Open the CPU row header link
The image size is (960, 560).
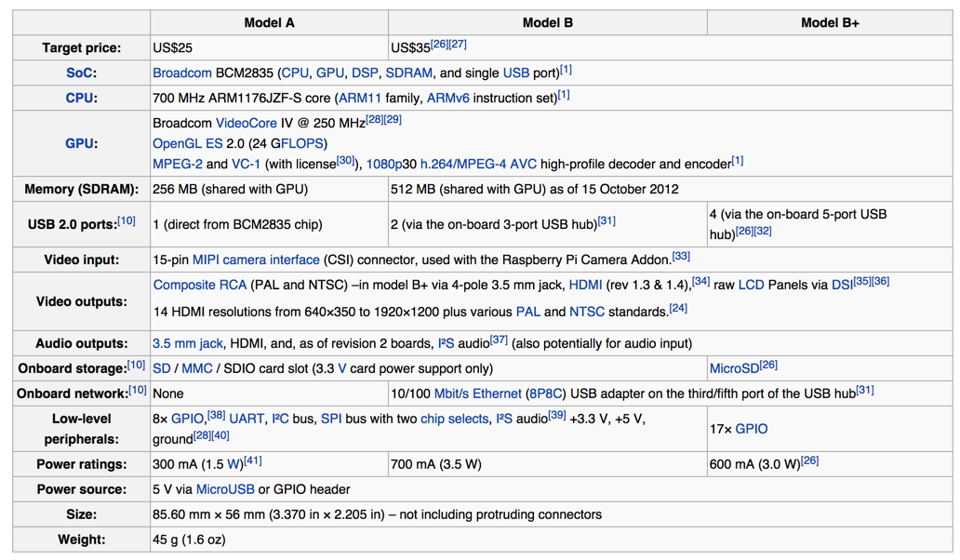point(80,98)
